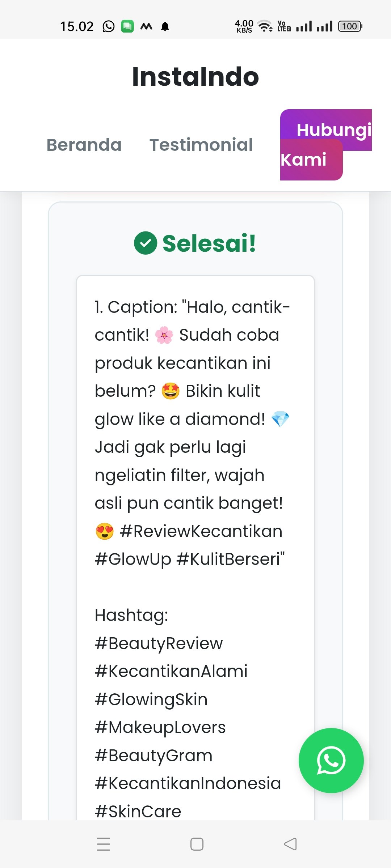Screen dimensions: 391x868
Task: Select the hashtag #KecantikanIndonesia
Action: point(188,783)
